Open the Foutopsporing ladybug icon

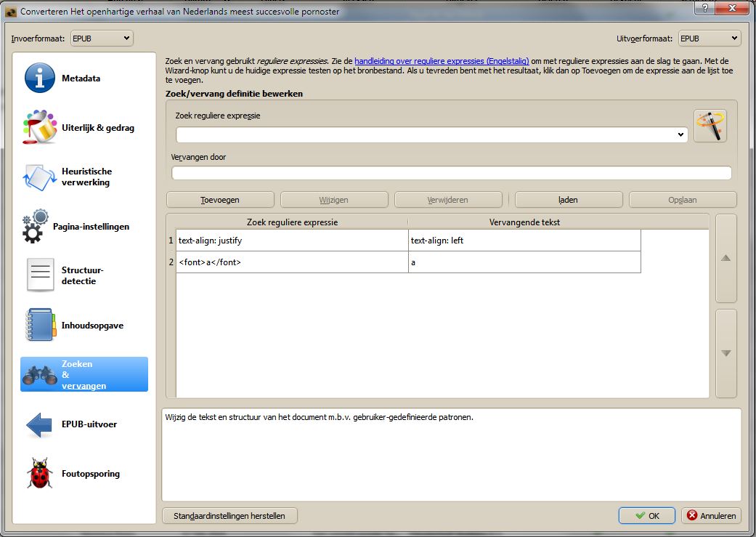coord(39,473)
